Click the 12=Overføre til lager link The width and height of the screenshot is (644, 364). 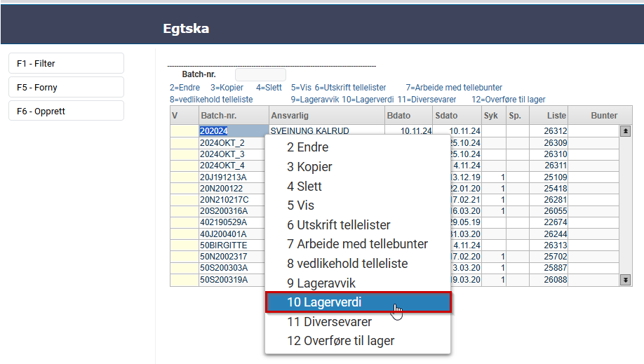pyautogui.click(x=509, y=100)
